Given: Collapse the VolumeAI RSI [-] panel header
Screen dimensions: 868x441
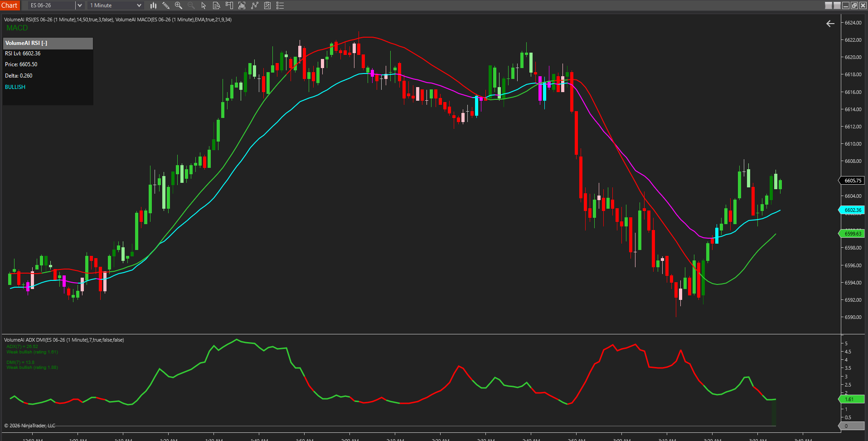Looking at the screenshot, I should 48,43.
